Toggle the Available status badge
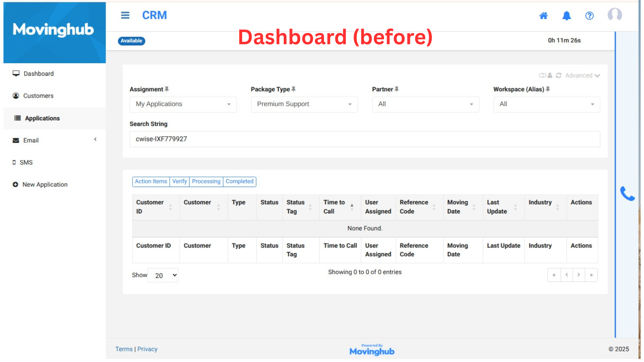Screen dimensions: 644x362 (132, 41)
